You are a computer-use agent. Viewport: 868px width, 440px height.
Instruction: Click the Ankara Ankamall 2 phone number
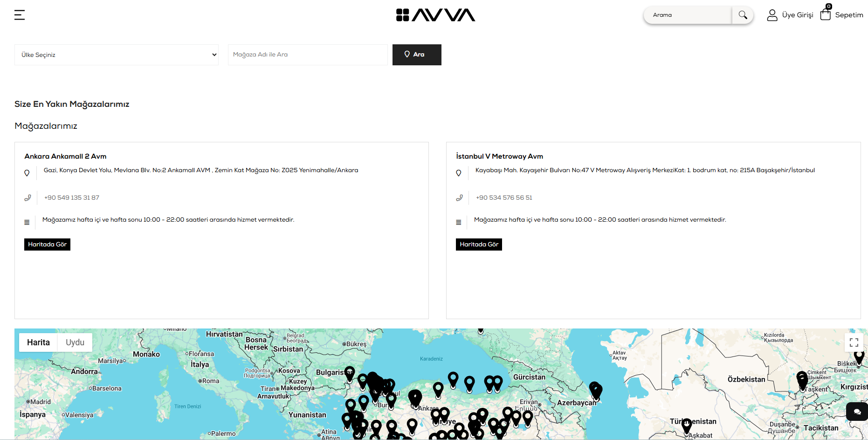(72, 198)
